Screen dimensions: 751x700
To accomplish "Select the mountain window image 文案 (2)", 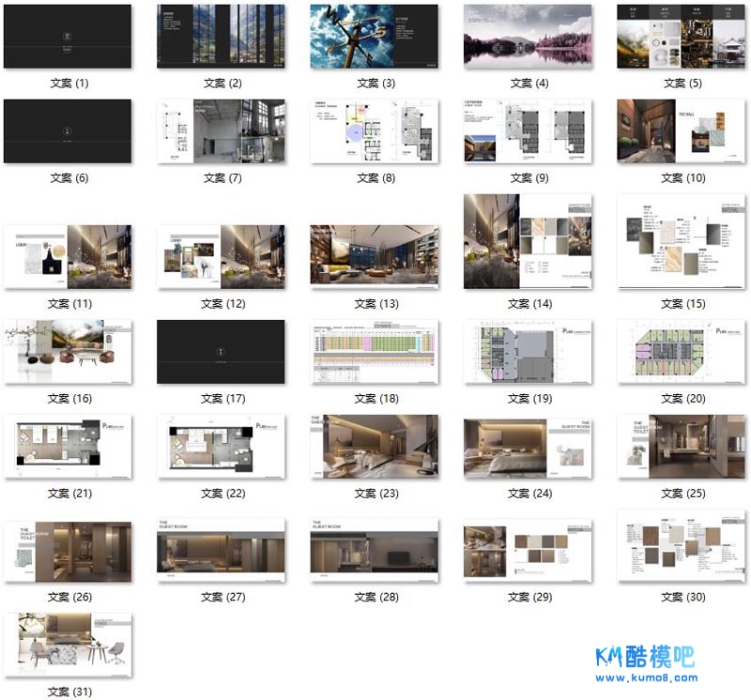I will point(222,37).
